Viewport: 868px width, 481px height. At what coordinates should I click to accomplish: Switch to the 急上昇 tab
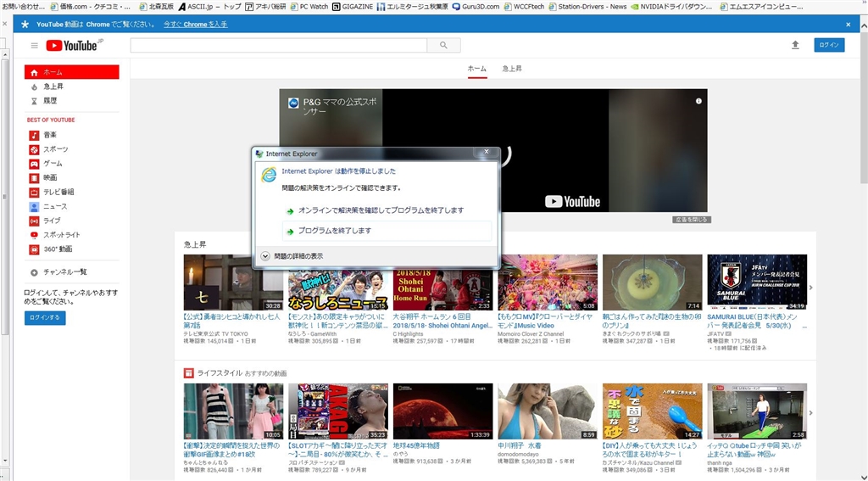[513, 68]
